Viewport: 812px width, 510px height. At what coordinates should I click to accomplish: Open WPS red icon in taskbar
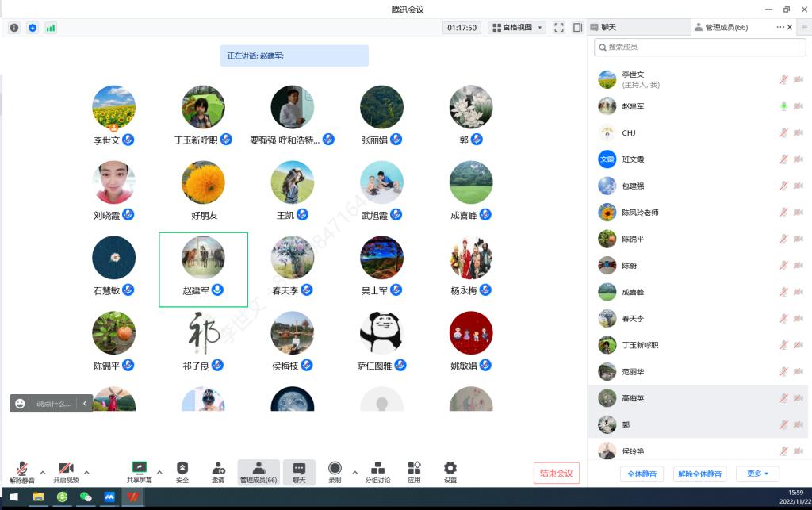pos(133,497)
